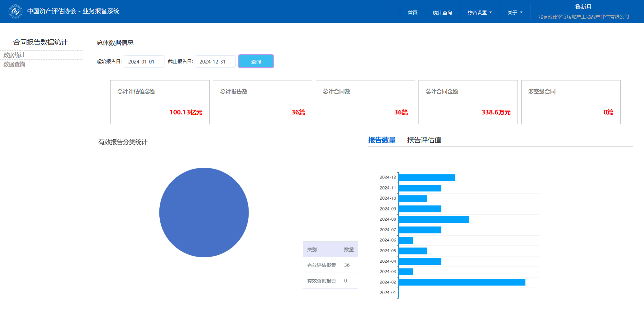Screen dimensions: 644x312
Task: Open the 统计查询 menu item
Action: pyautogui.click(x=442, y=13)
